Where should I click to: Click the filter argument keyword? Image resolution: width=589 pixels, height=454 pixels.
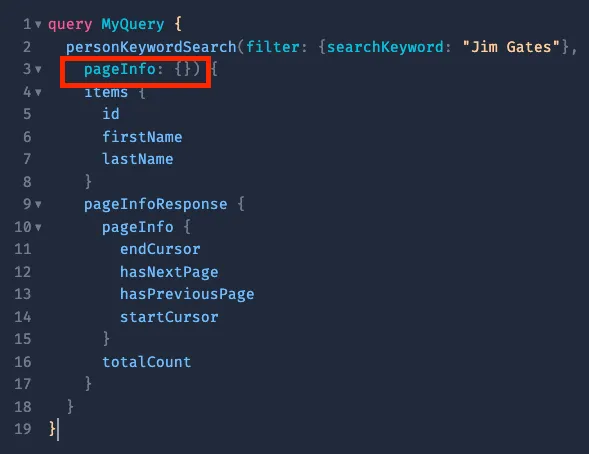click(x=273, y=47)
